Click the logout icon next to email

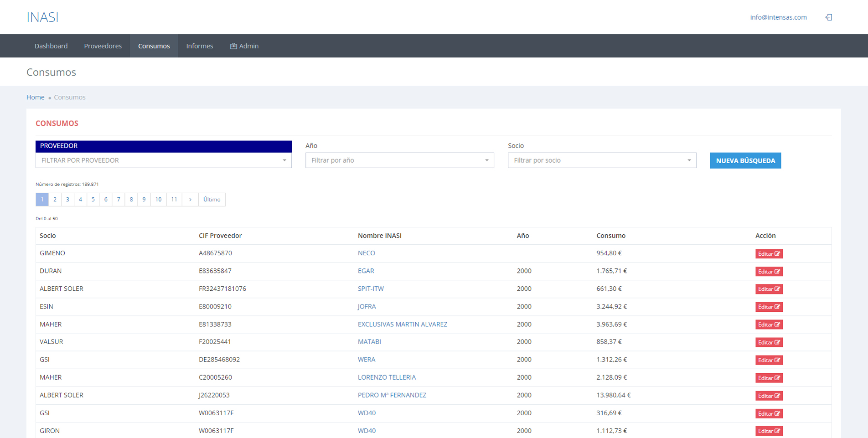pyautogui.click(x=828, y=17)
